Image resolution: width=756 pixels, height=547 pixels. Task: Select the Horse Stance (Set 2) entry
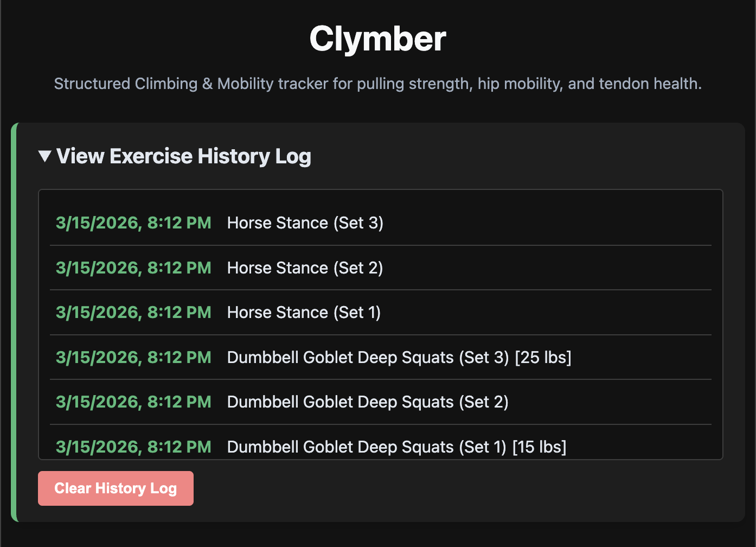305,268
